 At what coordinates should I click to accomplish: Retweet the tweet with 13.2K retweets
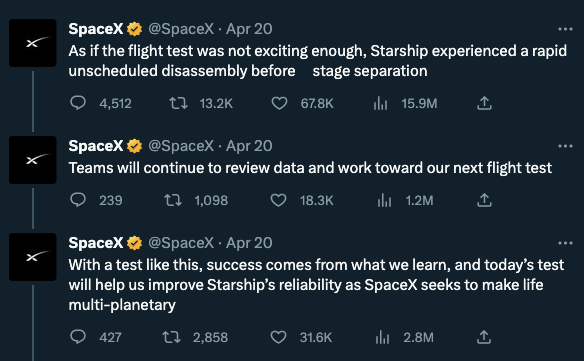(178, 103)
